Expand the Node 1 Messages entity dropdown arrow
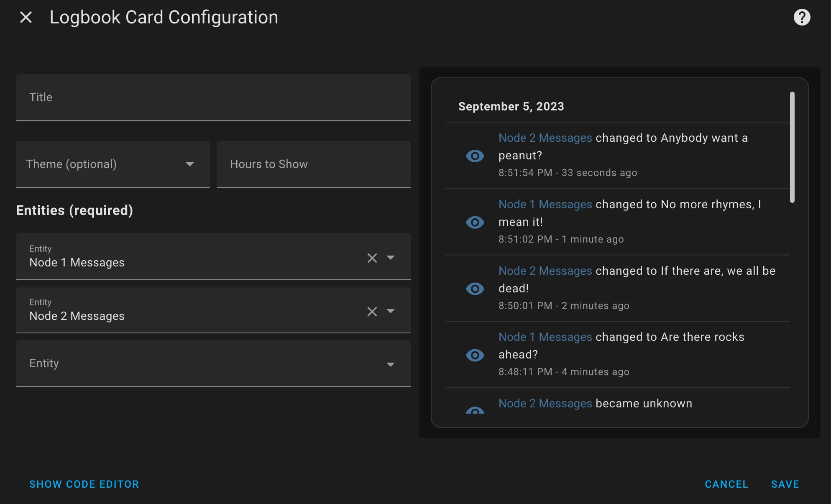 391,258
